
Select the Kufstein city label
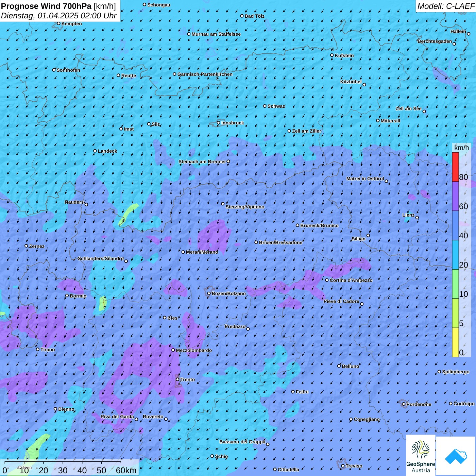[x=344, y=55]
